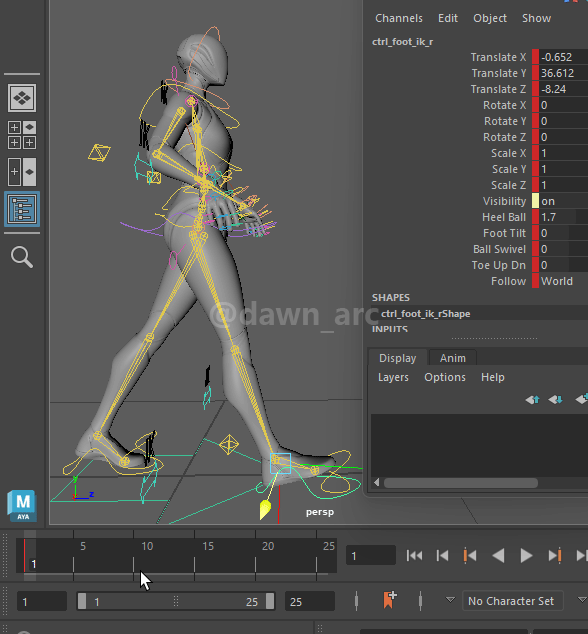Open the Edit menu in Channel Box
The height and width of the screenshot is (634, 588).
point(448,18)
